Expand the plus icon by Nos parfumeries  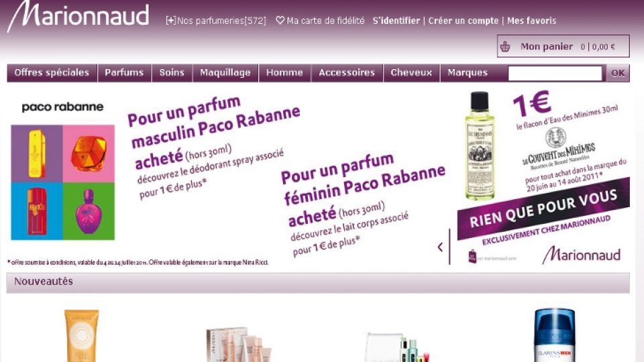point(171,21)
